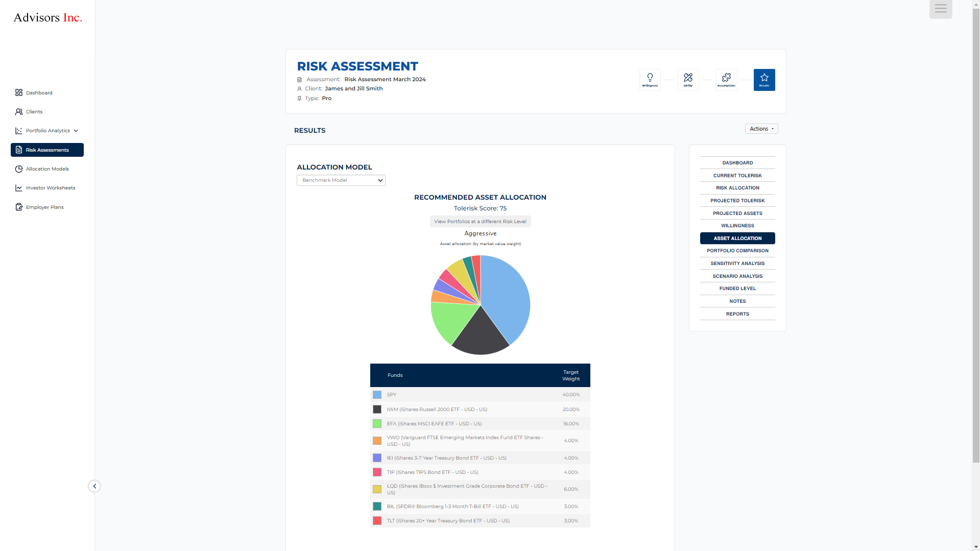Open the Actions dropdown menu
This screenshot has width=980, height=551.
(x=761, y=129)
